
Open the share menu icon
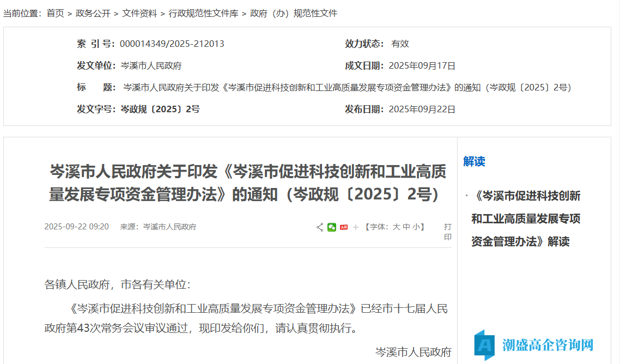(x=320, y=227)
